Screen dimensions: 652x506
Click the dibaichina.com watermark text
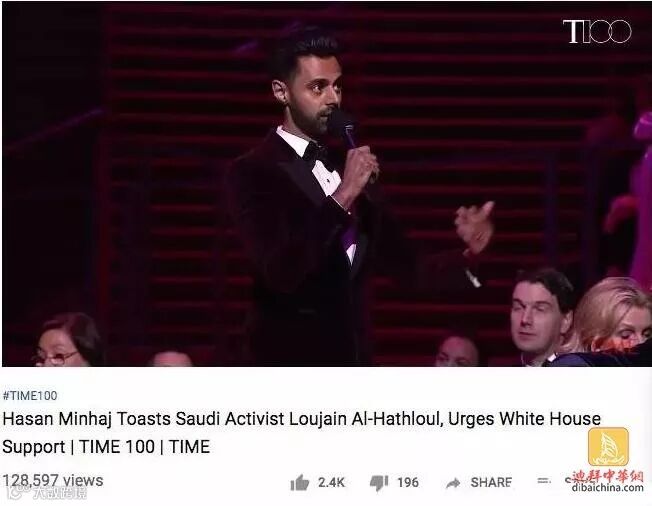pos(608,487)
